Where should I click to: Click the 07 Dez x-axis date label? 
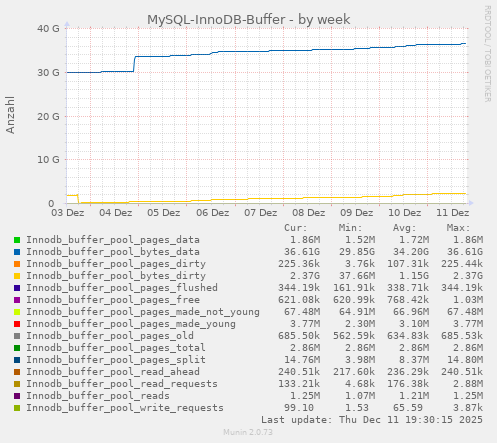pyautogui.click(x=261, y=213)
